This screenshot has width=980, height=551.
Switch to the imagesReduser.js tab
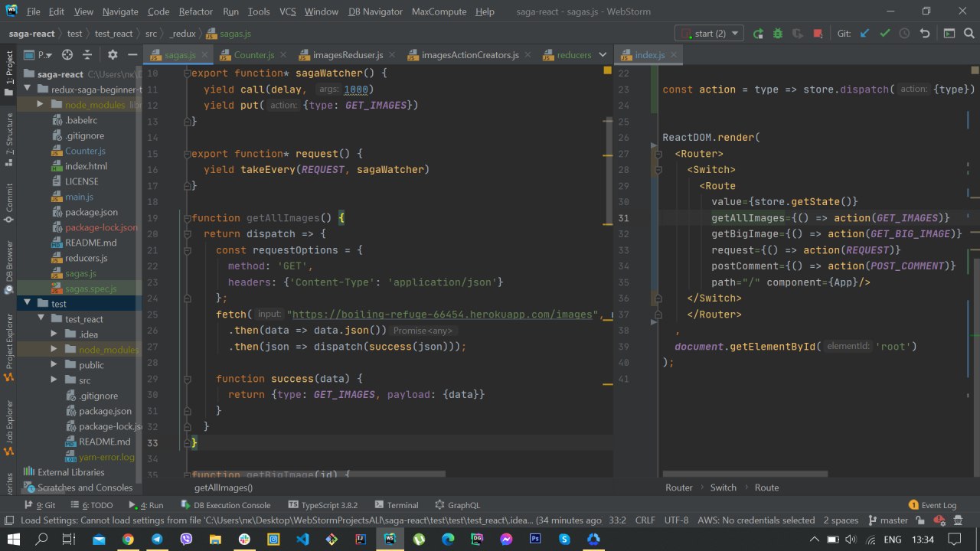coord(348,55)
